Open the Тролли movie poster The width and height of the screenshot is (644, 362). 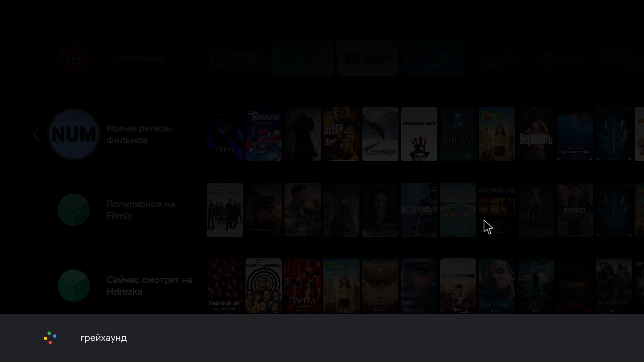click(x=264, y=134)
